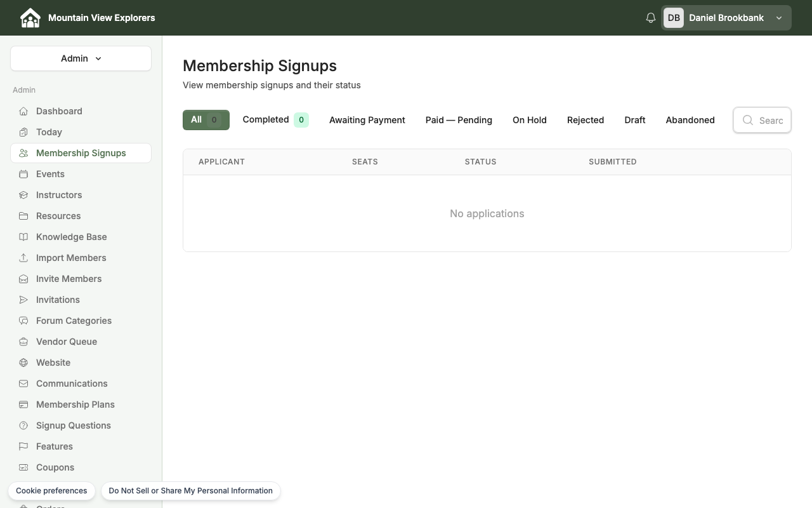Open the Forum Categories page link
The image size is (812, 508).
point(81,321)
